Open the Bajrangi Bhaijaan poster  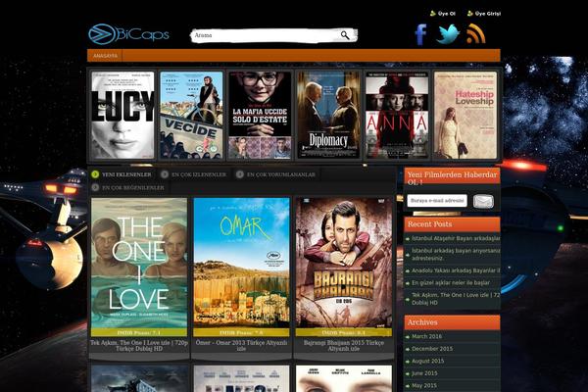344,263
